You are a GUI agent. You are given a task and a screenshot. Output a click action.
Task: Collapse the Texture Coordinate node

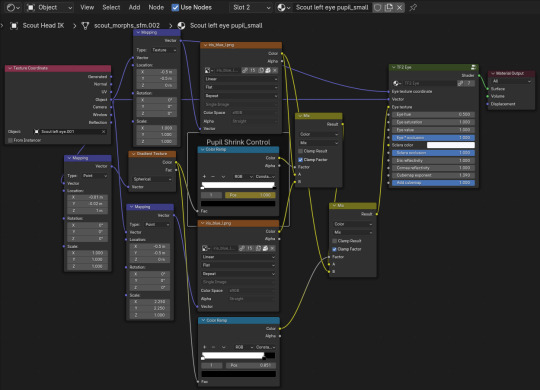pyautogui.click(x=10, y=68)
